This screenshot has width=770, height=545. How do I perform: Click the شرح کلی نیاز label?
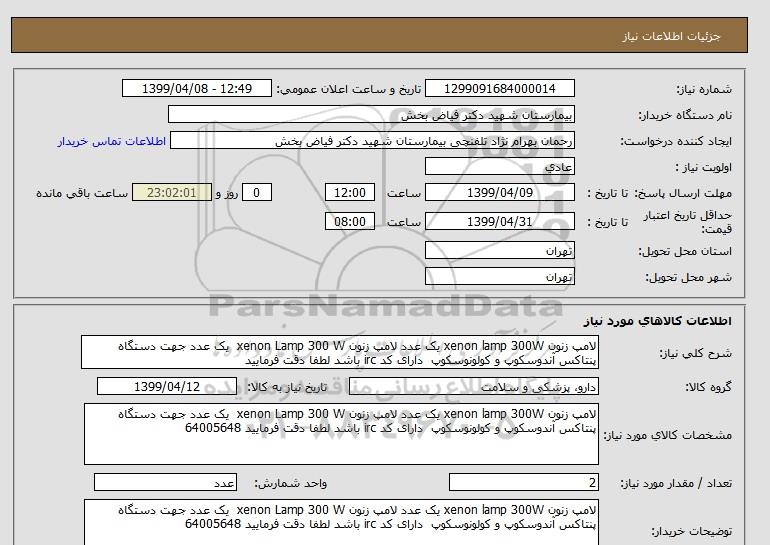coord(695,353)
